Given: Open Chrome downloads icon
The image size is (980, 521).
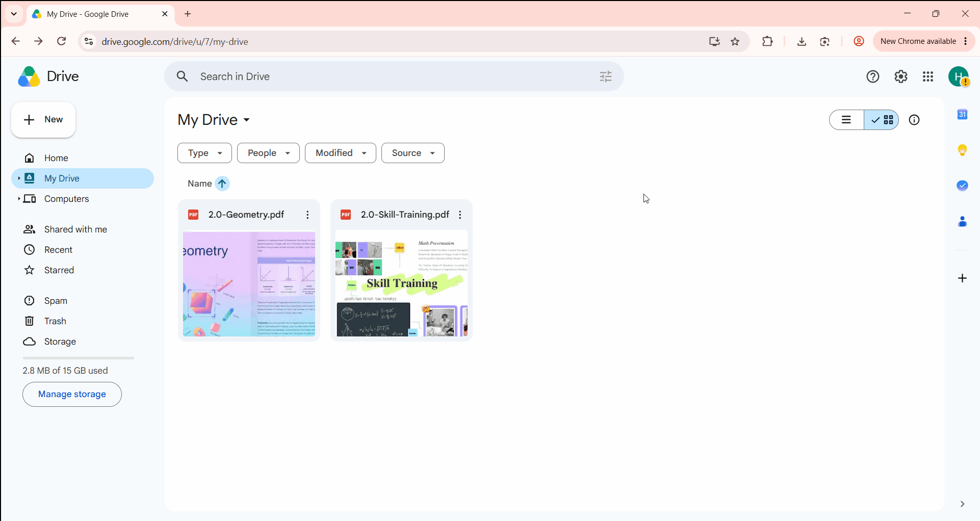Looking at the screenshot, I should tap(802, 42).
